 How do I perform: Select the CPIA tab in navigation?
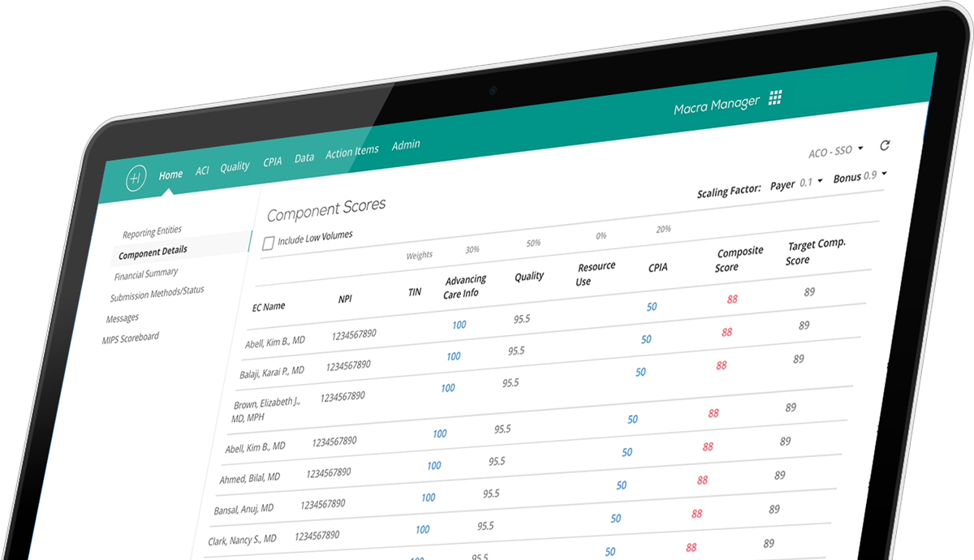pos(272,162)
